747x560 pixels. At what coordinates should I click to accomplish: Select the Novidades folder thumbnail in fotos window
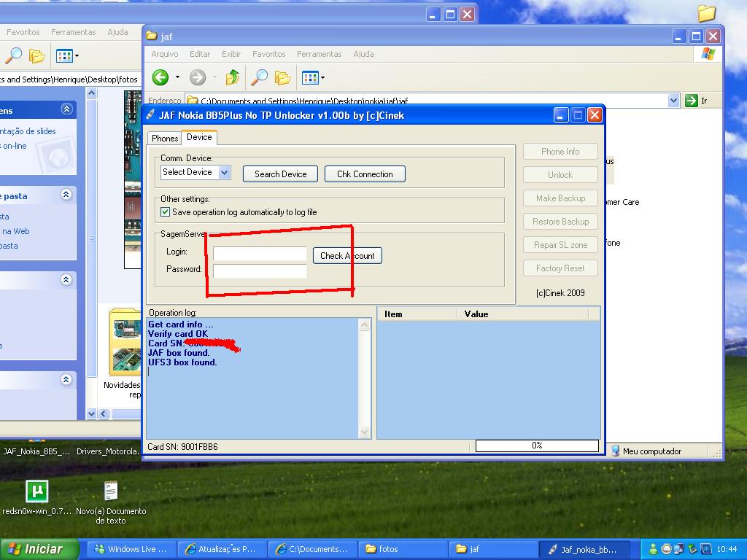pyautogui.click(x=125, y=343)
